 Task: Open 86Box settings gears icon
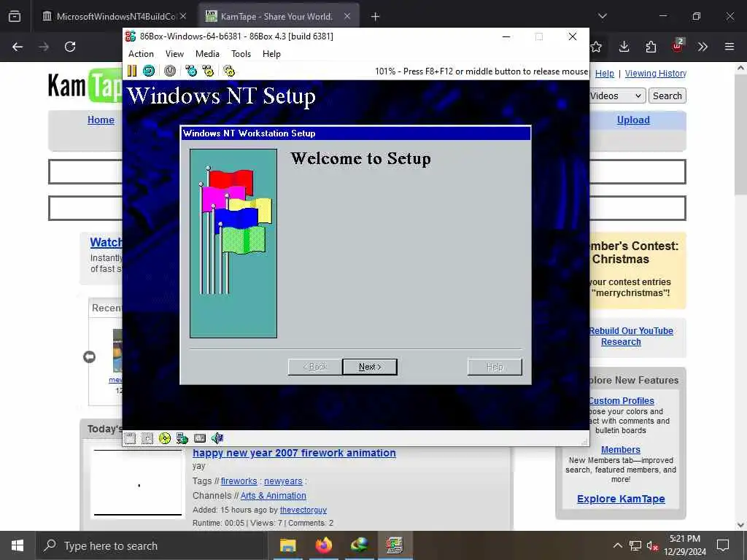(x=229, y=71)
